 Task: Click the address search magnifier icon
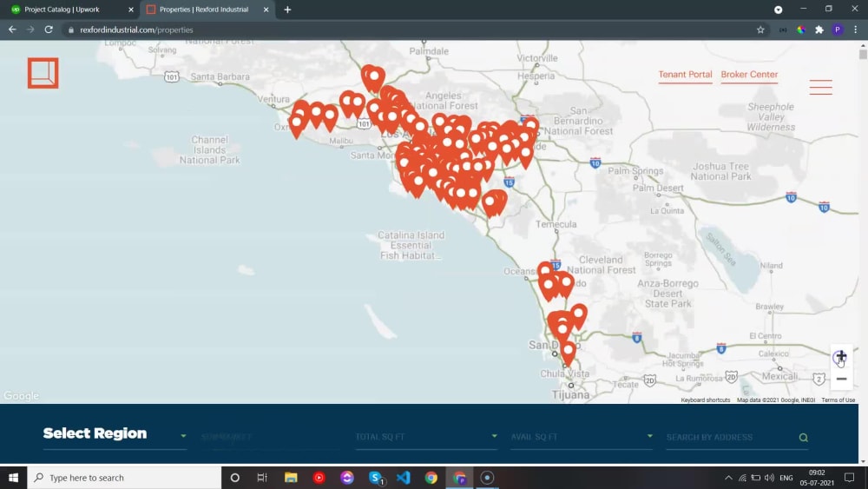803,438
